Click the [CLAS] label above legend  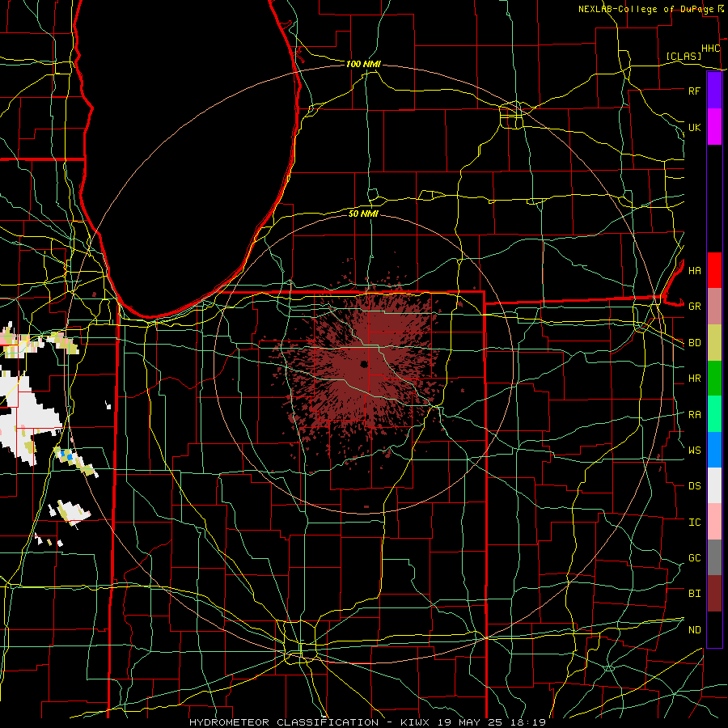click(x=684, y=56)
